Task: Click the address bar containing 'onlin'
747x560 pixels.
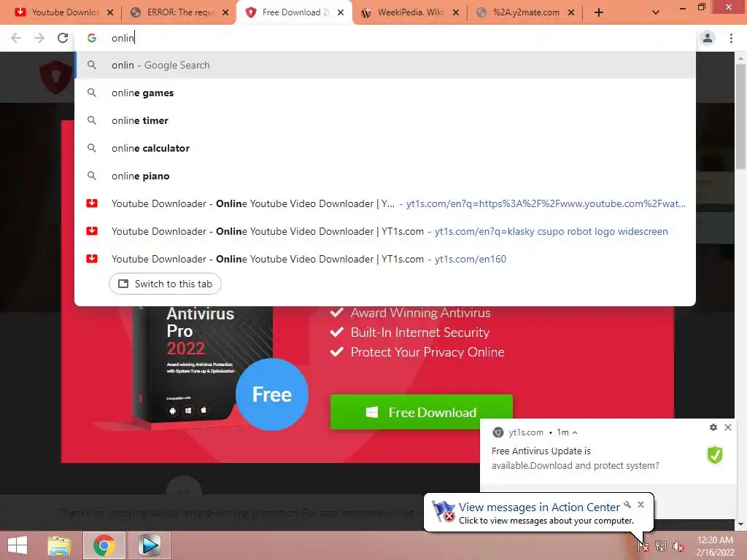Action: [x=385, y=38]
